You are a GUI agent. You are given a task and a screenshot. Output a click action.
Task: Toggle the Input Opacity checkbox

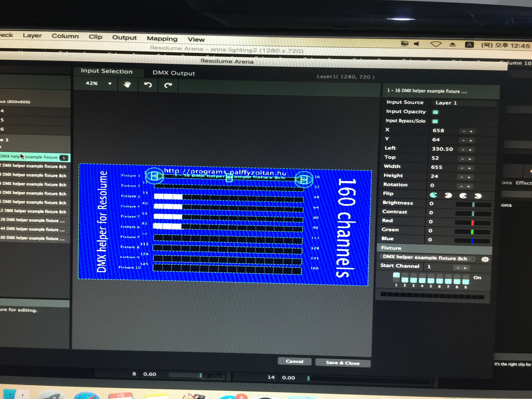[x=435, y=112]
